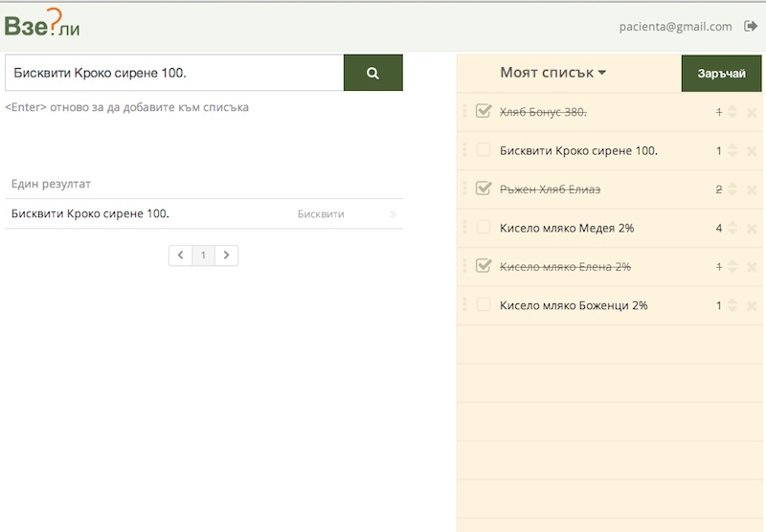The height and width of the screenshot is (532, 766).
Task: Remove Ръжен Хляб Елиаз with X icon
Action: [x=752, y=189]
